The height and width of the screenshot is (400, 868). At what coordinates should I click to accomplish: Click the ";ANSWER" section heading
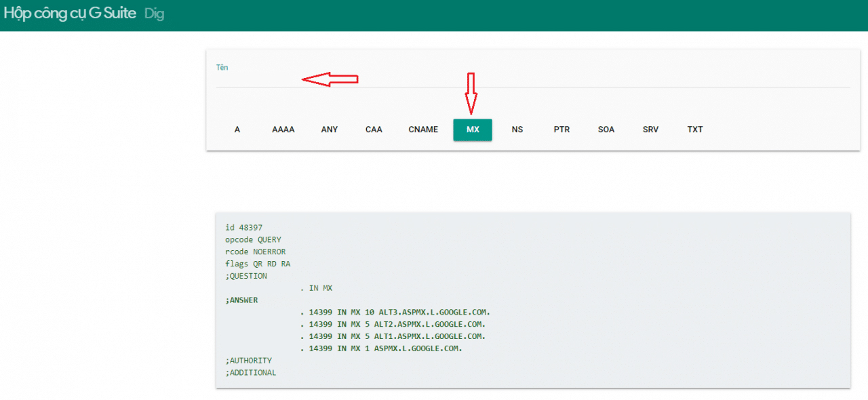(x=241, y=300)
